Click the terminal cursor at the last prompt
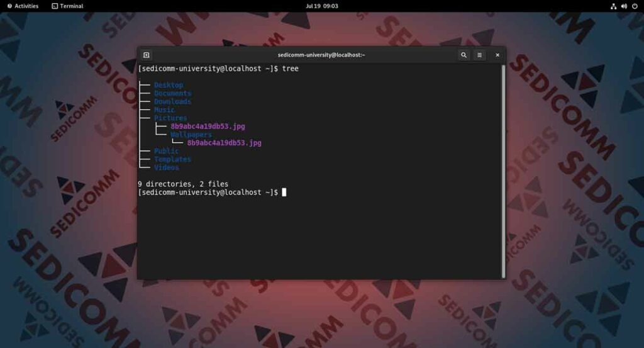644x348 pixels. [x=284, y=193]
